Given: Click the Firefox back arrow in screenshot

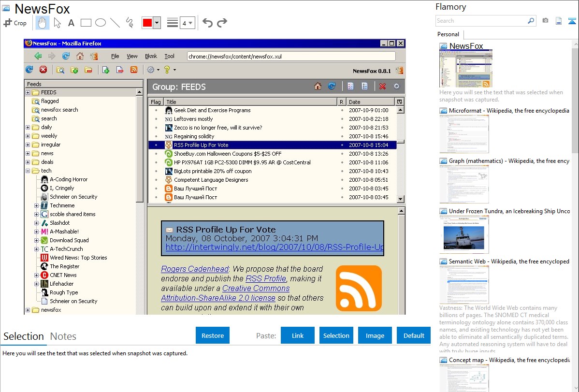Looking at the screenshot, I should [38, 56].
